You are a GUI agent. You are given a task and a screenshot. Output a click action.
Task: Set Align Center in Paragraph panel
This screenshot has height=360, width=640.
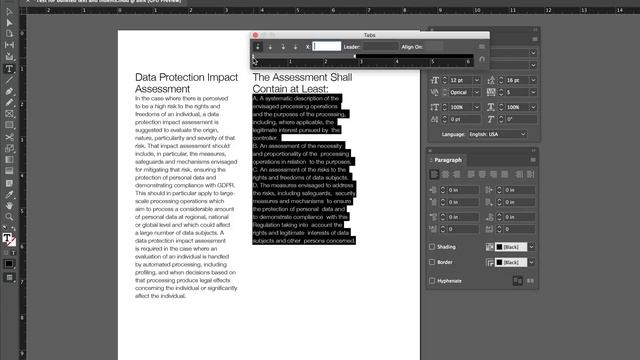(445, 175)
